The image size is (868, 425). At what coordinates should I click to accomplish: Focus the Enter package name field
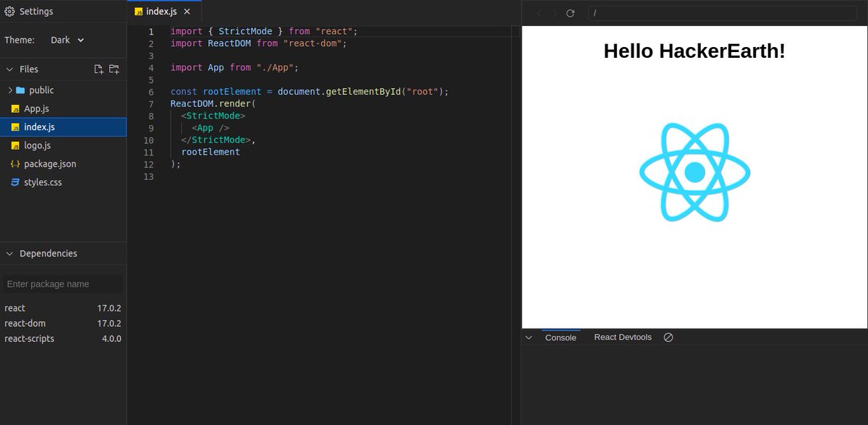click(62, 284)
